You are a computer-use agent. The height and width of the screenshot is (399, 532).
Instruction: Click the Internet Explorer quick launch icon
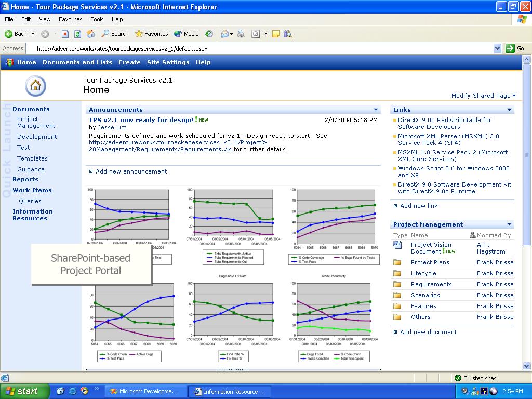[72, 391]
